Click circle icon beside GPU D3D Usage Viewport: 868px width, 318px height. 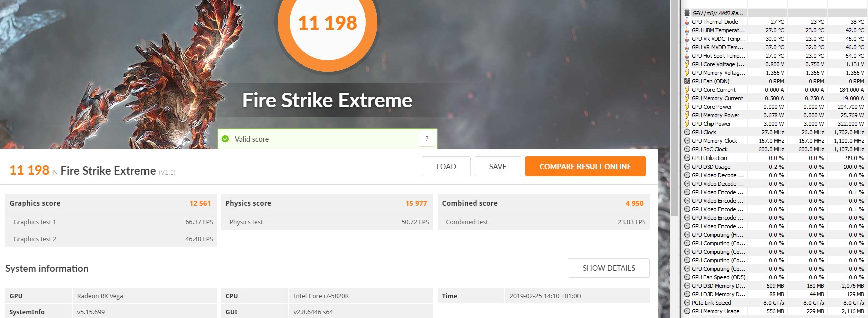tap(687, 167)
